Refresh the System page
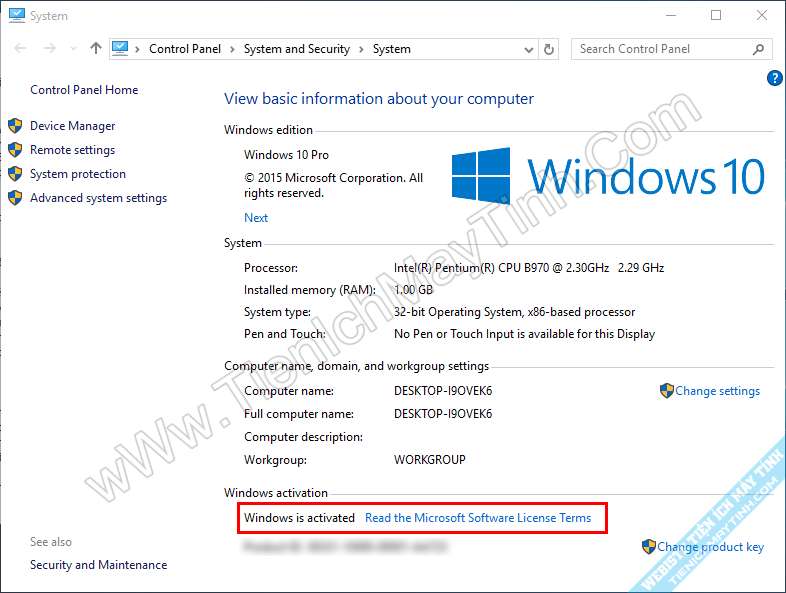The height and width of the screenshot is (593, 786). (x=549, y=49)
